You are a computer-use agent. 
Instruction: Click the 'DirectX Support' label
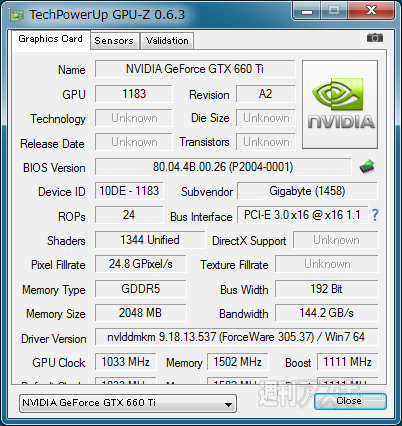(x=249, y=241)
